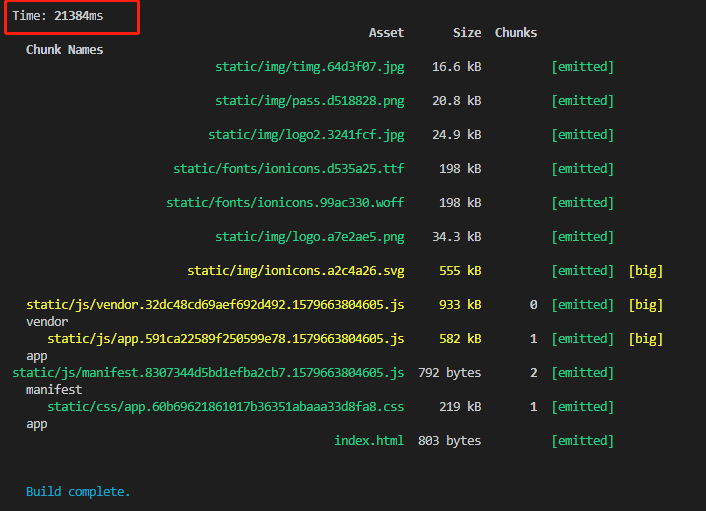This screenshot has width=706, height=511.
Task: Click the 'vendor' chunk name
Action: pos(47,322)
